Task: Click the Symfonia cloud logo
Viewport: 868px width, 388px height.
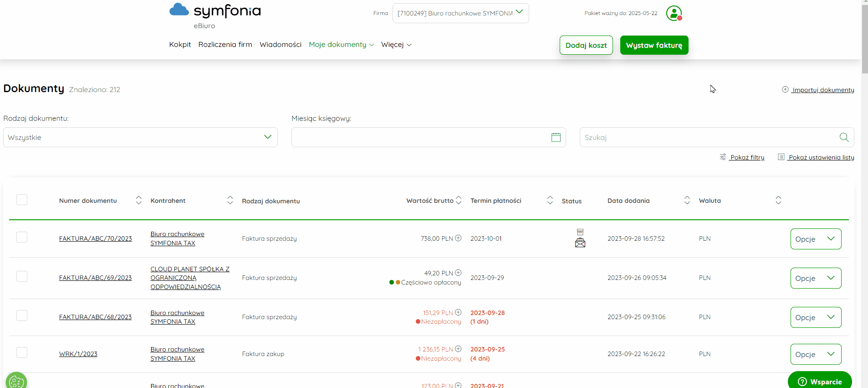Action: coord(179,10)
